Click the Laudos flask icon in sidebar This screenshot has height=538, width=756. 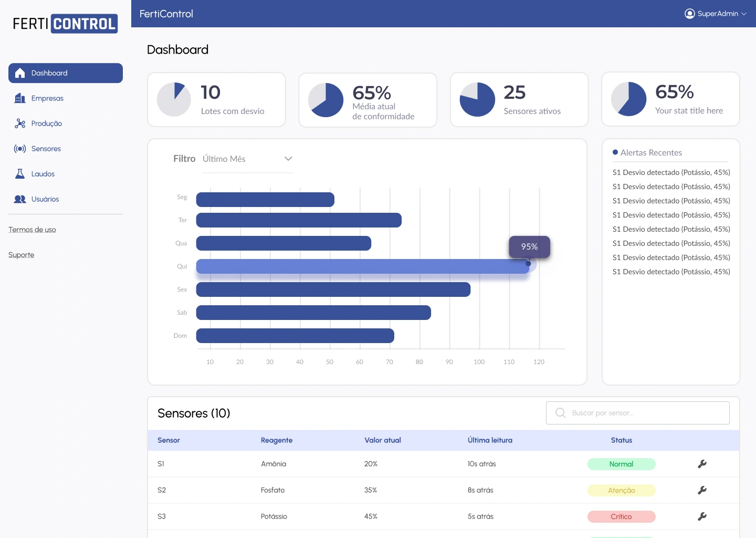tap(20, 174)
